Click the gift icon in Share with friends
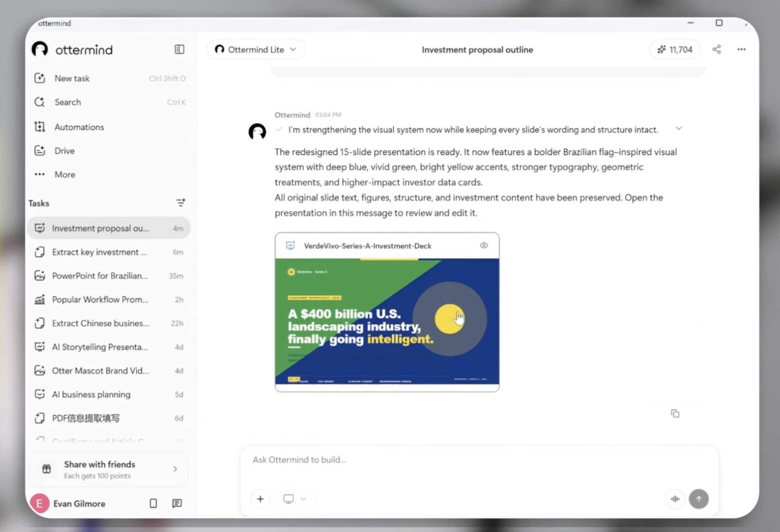780x532 pixels. pyautogui.click(x=46, y=469)
